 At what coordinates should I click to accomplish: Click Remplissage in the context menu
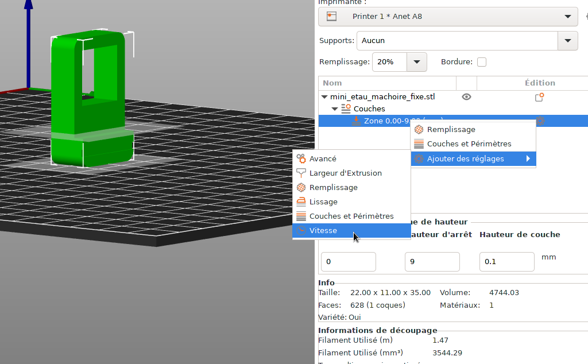tap(473, 129)
